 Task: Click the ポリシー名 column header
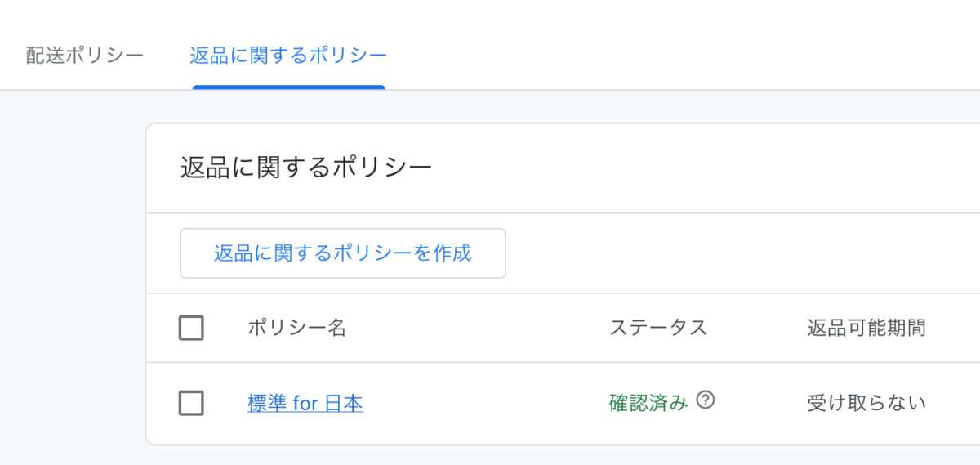(297, 328)
